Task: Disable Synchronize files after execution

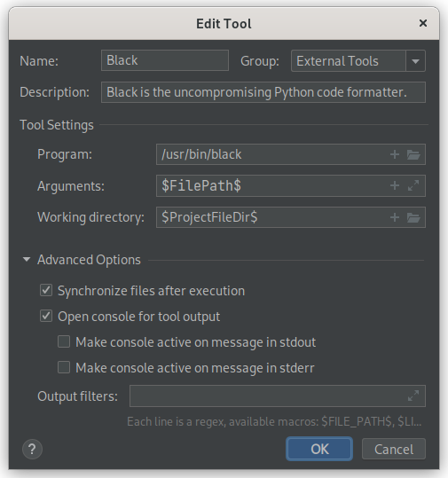Action: (x=46, y=291)
